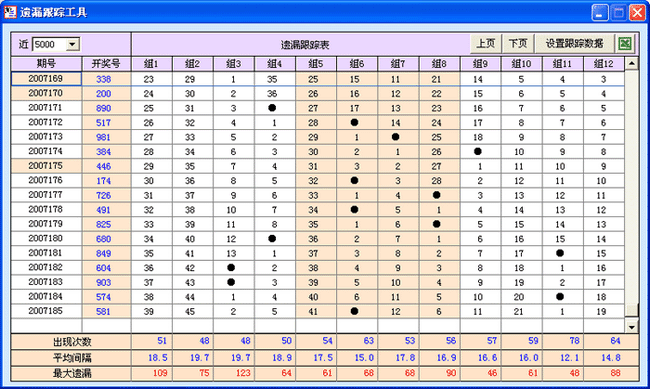650x389 pixels.
Task: Select row 2007169 in the period column
Action: (x=46, y=79)
